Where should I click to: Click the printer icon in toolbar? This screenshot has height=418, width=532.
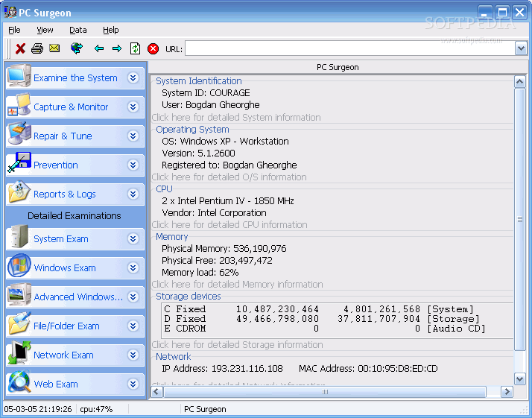click(x=37, y=48)
